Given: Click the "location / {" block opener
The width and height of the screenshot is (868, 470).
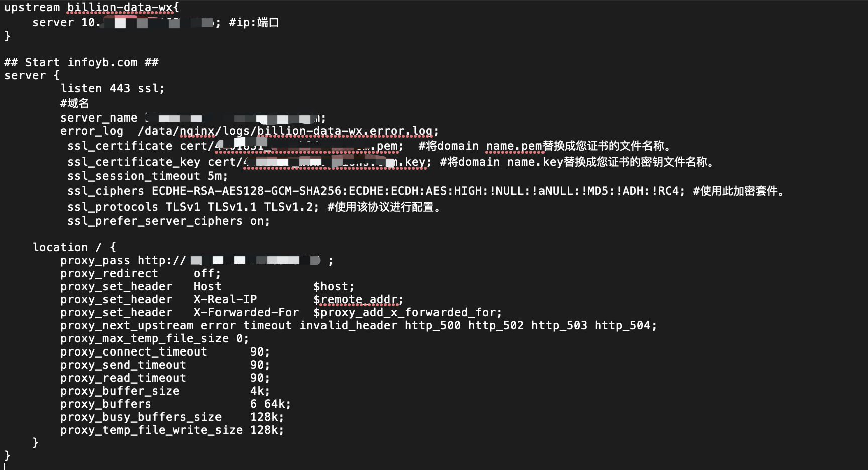Looking at the screenshot, I should (74, 247).
